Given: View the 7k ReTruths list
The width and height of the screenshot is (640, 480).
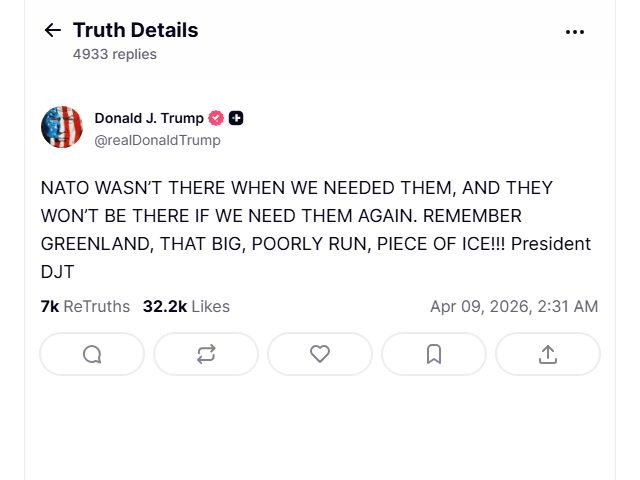Looking at the screenshot, I should point(85,306).
